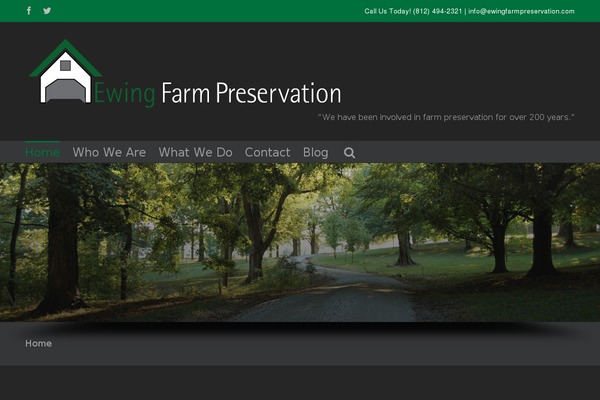Click the info@ewingfarmpreservation.com email link
Viewport: 600px width, 400px height.
pyautogui.click(x=521, y=11)
